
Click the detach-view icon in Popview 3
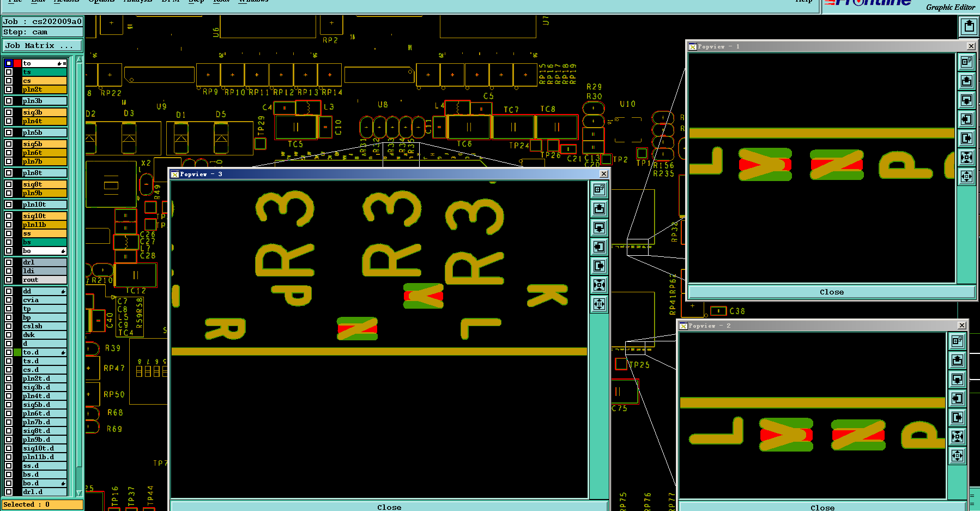pyautogui.click(x=599, y=189)
